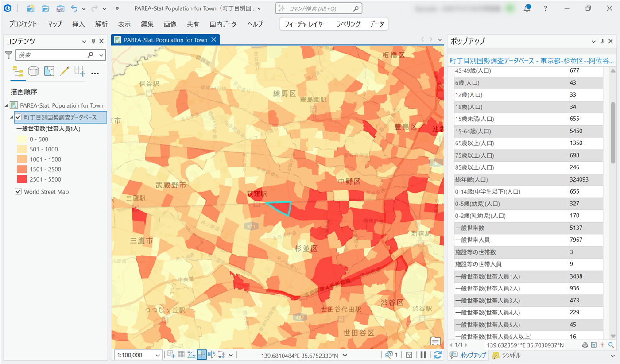Click the コマンド検索 command search box
Image resolution: width=620 pixels, height=364 pixels.
(319, 8)
